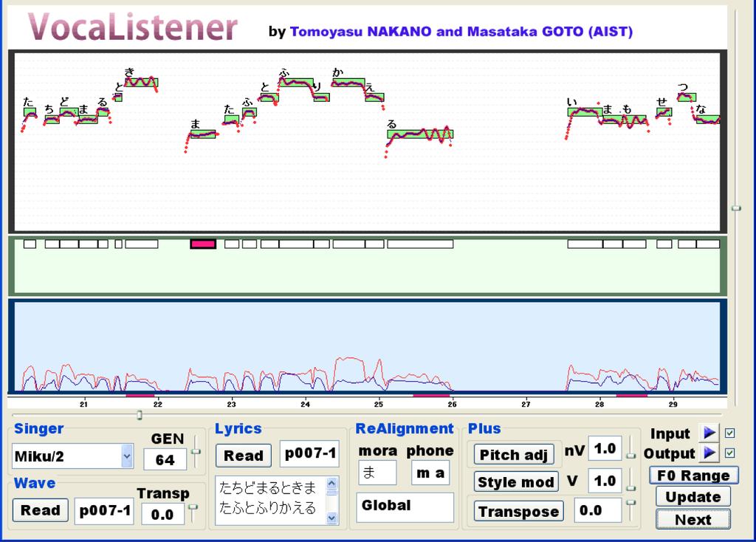Uncheck the Input checkbox

pos(730,433)
